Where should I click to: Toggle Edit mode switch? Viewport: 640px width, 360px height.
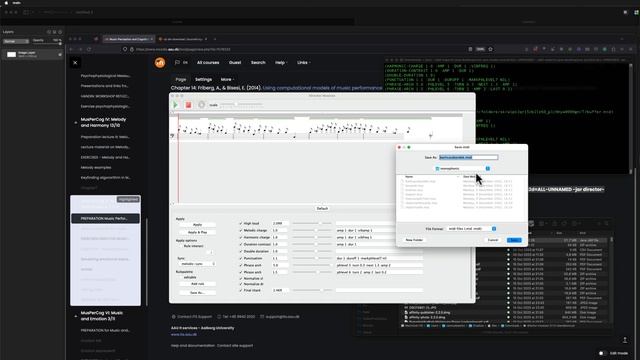[602, 353]
